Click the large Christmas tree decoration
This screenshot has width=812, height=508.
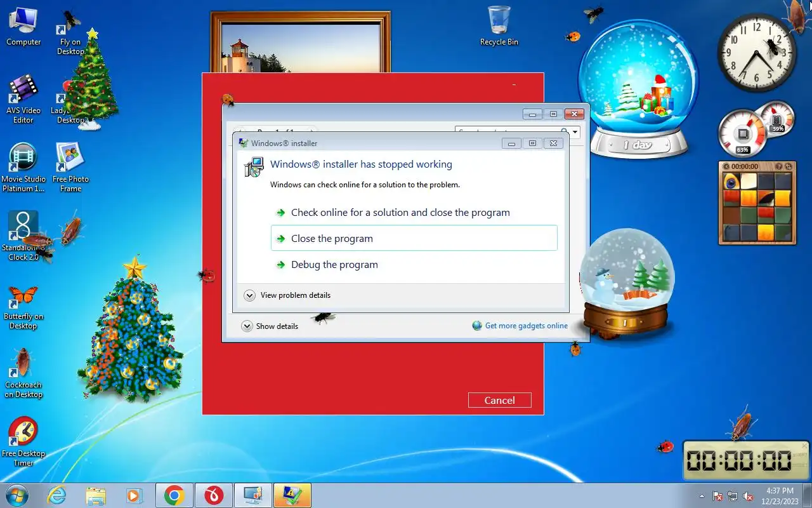coord(132,330)
